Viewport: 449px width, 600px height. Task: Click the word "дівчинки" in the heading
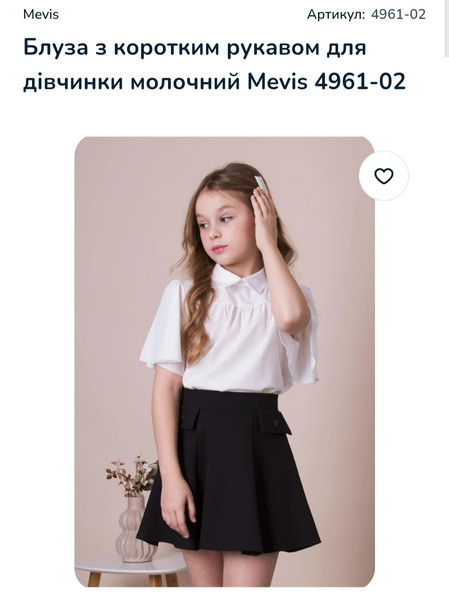73,82
